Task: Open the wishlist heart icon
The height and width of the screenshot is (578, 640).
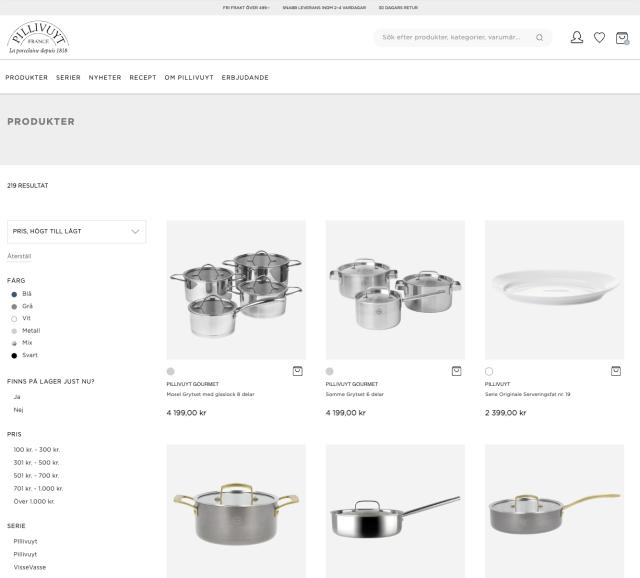Action: [x=599, y=38]
